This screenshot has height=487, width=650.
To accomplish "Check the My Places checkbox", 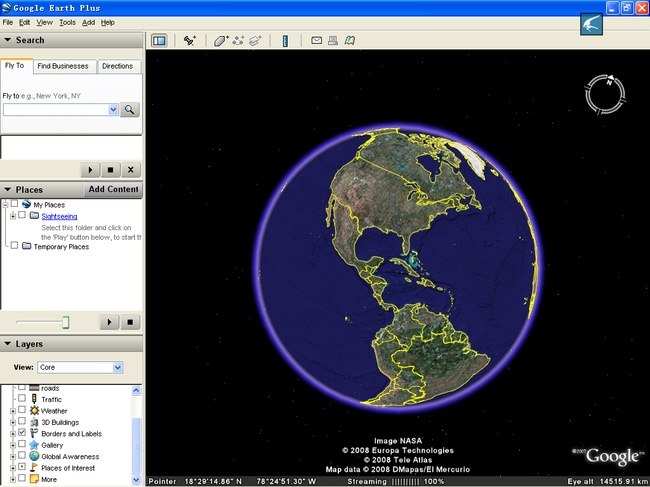I will tap(15, 204).
